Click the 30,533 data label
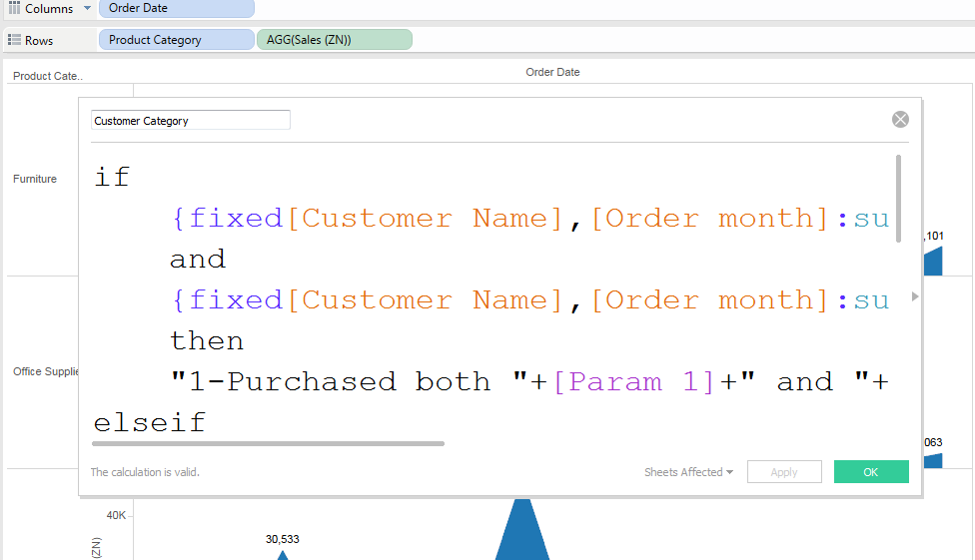This screenshot has height=560, width=975. point(283,539)
